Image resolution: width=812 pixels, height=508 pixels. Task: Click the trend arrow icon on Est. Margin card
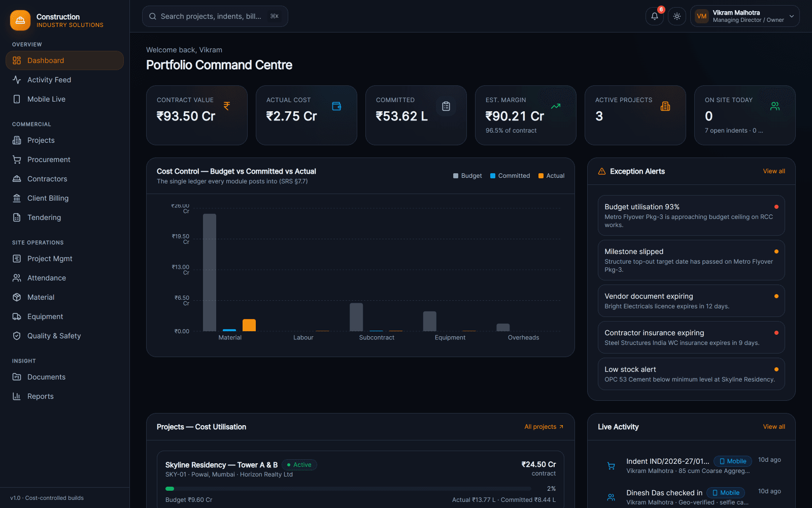[556, 106]
